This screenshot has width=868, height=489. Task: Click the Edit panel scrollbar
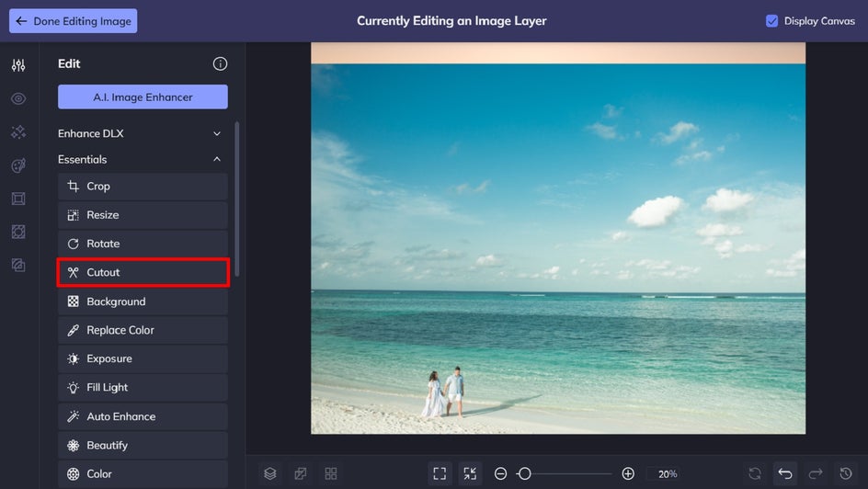(x=237, y=199)
